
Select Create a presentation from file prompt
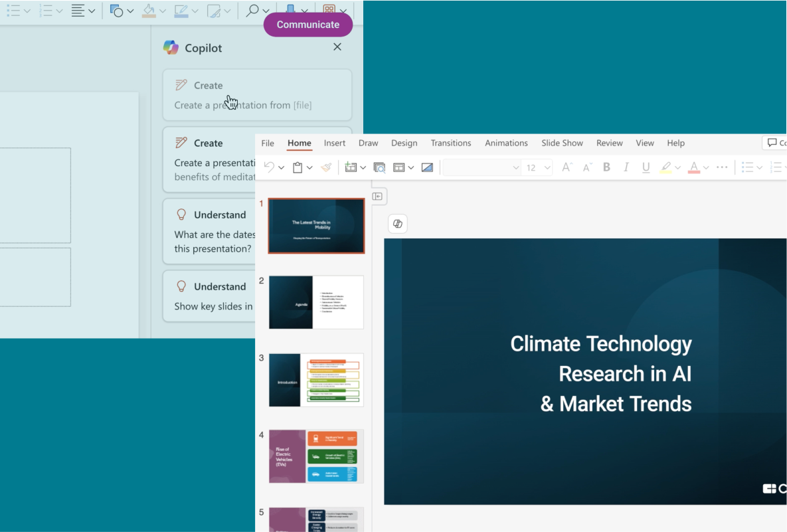click(x=257, y=95)
